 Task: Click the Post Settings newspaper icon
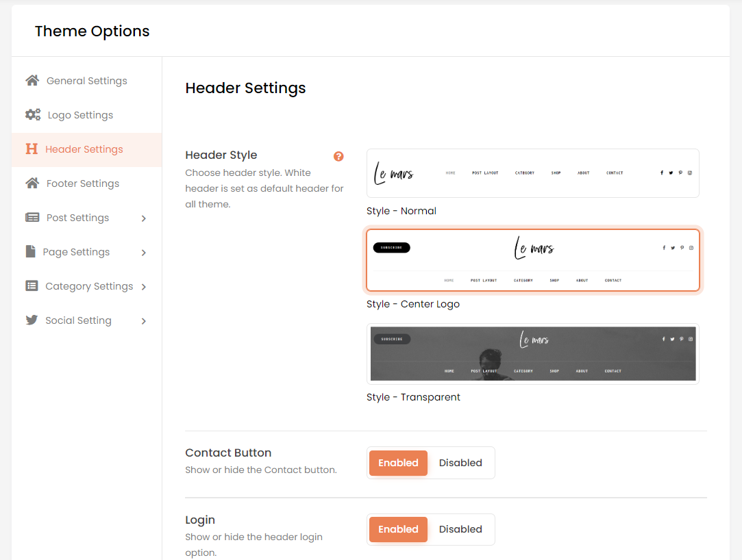point(32,218)
